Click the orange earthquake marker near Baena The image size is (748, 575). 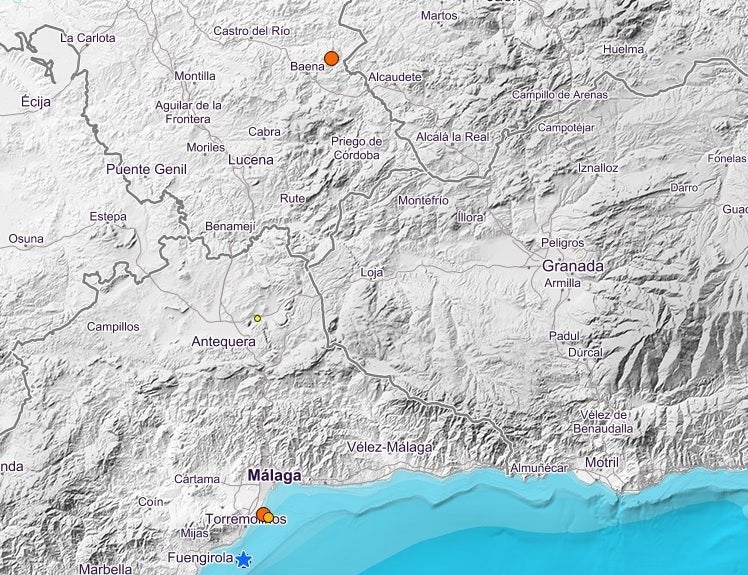coord(331,58)
